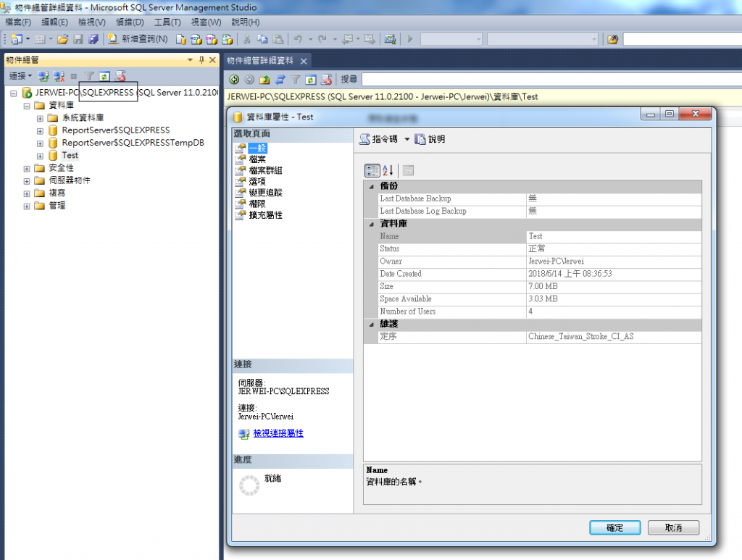
Task: Pin the 物件總管 panel with auto-hide pushpin
Action: coord(201,60)
